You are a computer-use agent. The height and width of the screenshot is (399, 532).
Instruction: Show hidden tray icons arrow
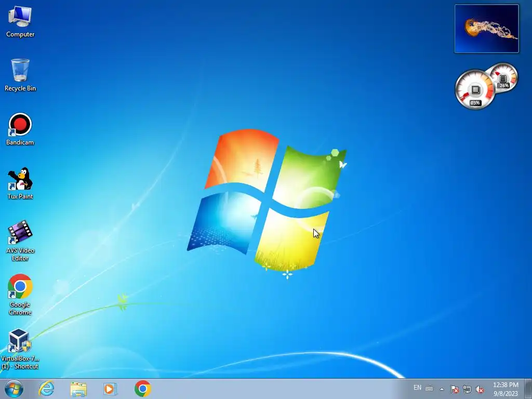(442, 389)
